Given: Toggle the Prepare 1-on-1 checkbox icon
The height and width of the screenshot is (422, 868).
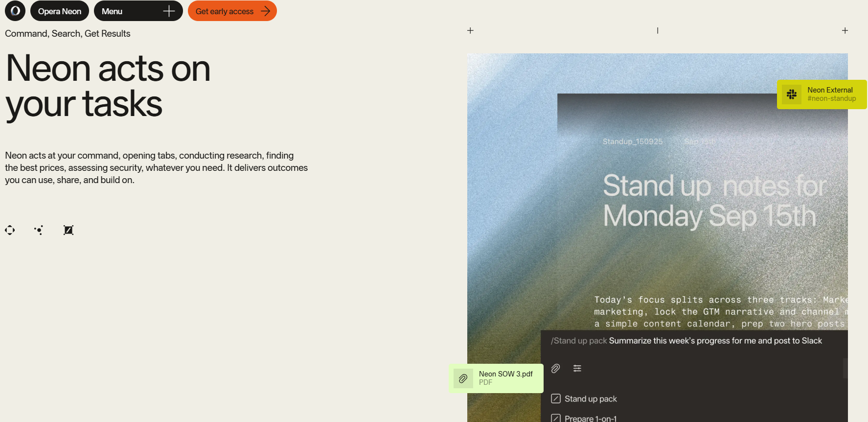Looking at the screenshot, I should (x=556, y=418).
